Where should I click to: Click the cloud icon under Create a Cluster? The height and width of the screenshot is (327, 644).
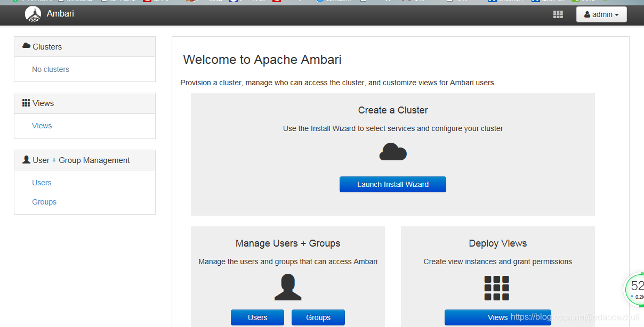(x=393, y=152)
